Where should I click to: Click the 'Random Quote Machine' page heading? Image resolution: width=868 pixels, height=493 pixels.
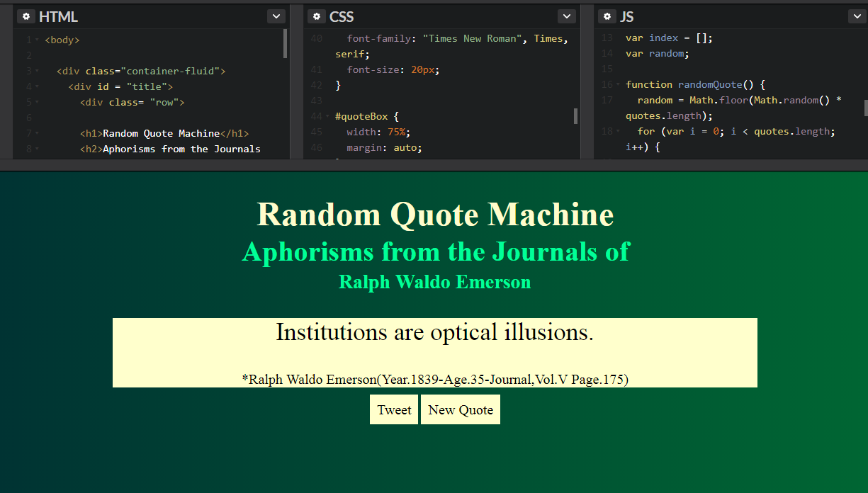435,215
